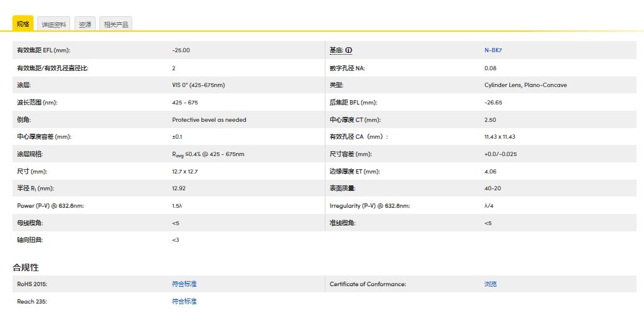644x324 pixels.
Task: Click 符合标准 link for Reach 235
Action: [184, 301]
